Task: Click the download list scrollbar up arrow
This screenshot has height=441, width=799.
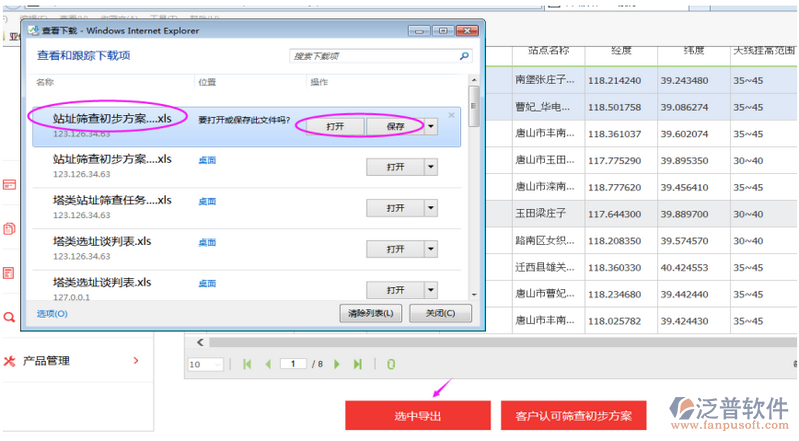Action: point(474,80)
